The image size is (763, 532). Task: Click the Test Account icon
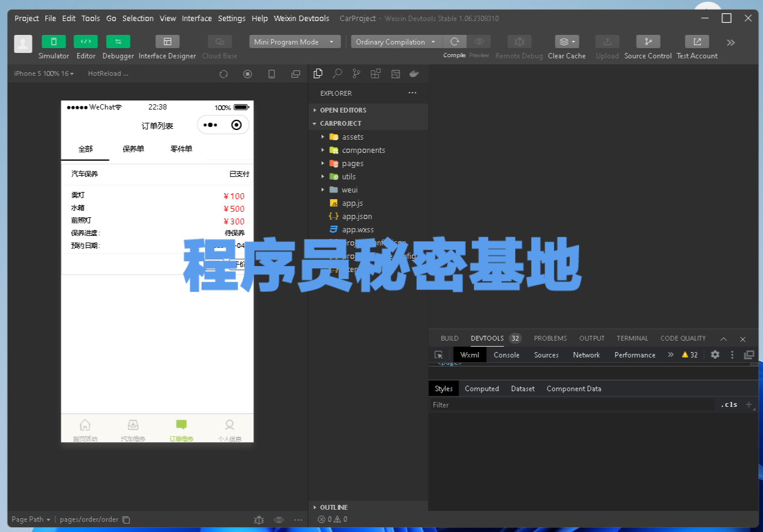tap(697, 42)
